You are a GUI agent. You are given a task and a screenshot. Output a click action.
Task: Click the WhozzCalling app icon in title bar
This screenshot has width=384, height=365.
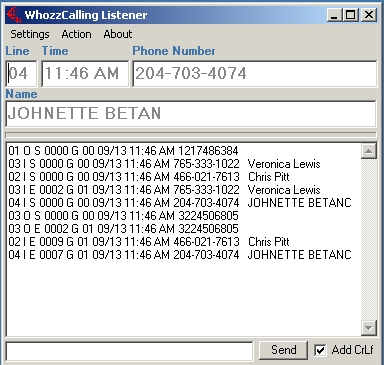[14, 15]
